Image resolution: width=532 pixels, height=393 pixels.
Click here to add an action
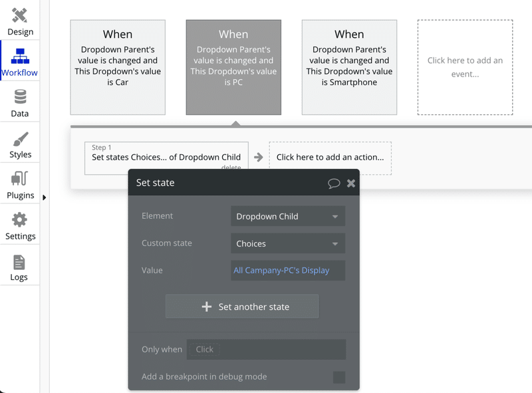[330, 158]
